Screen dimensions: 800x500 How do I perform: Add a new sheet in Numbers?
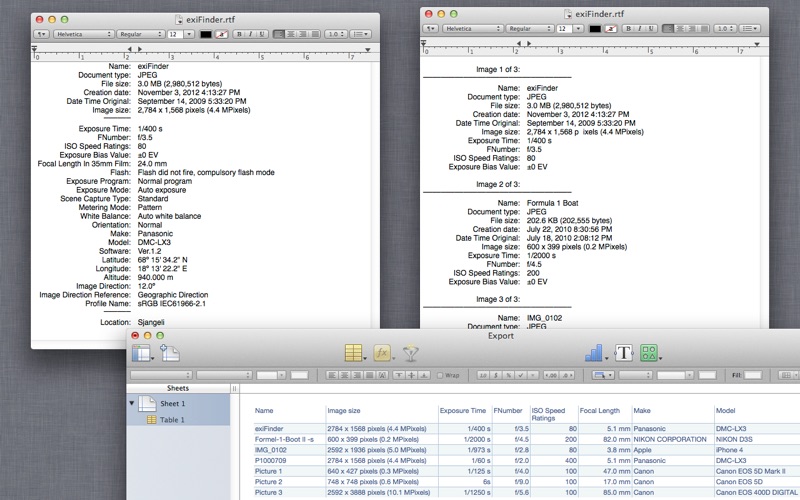(x=170, y=353)
